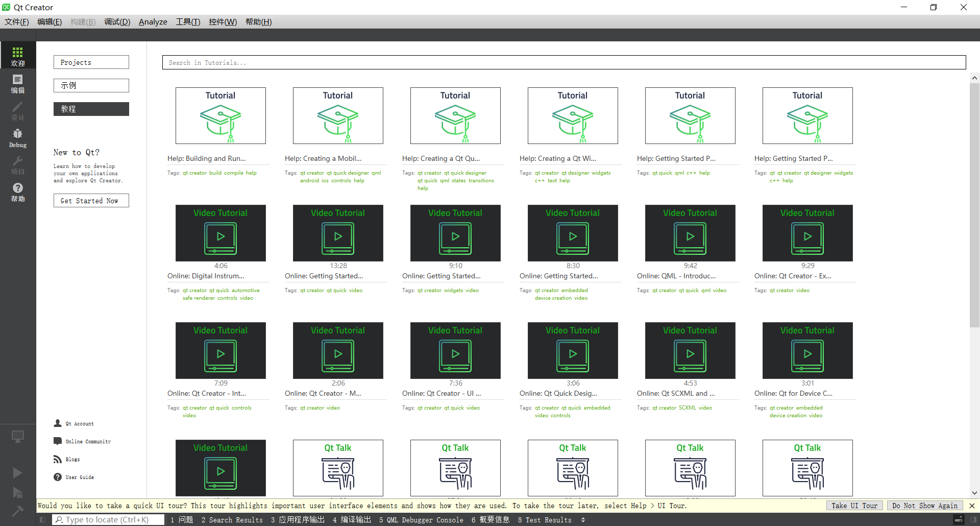Click 'SCXML' tag under Qt SCXML video
This screenshot has width=980, height=526.
coord(687,408)
